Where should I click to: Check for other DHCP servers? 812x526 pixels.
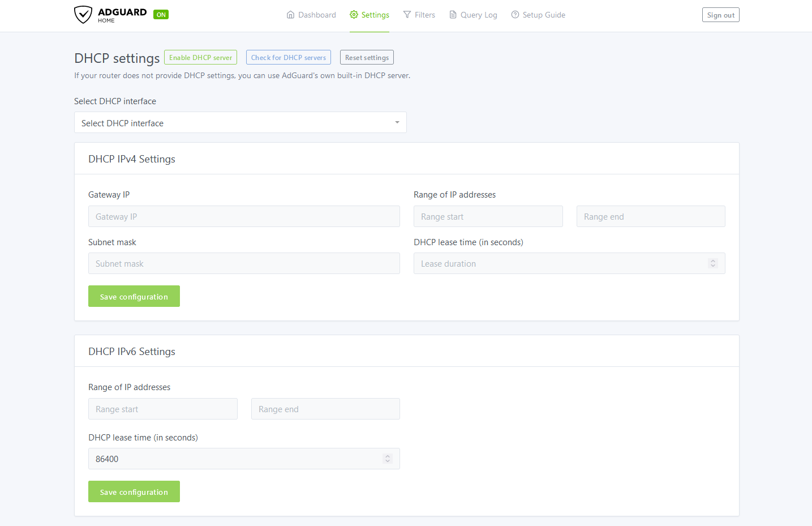click(289, 57)
